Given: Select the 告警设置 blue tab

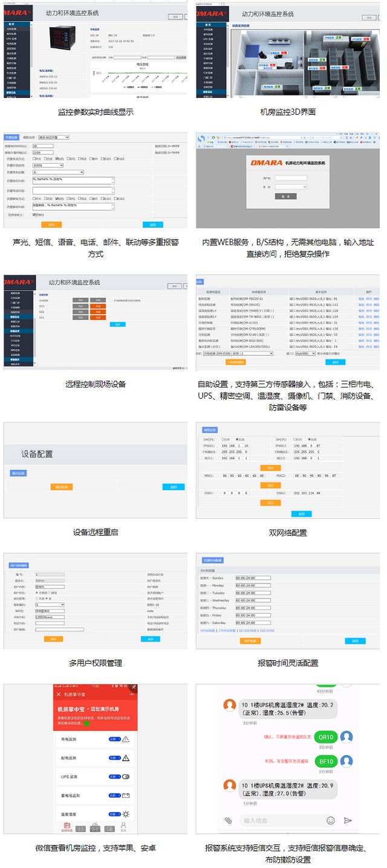Looking at the screenshot, I should pyautogui.click(x=12, y=137).
